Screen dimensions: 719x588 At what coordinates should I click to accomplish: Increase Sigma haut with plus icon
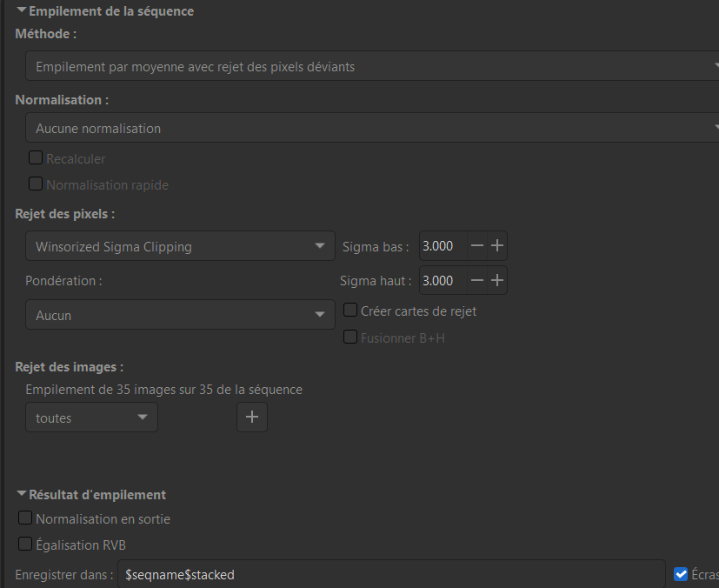tap(497, 280)
